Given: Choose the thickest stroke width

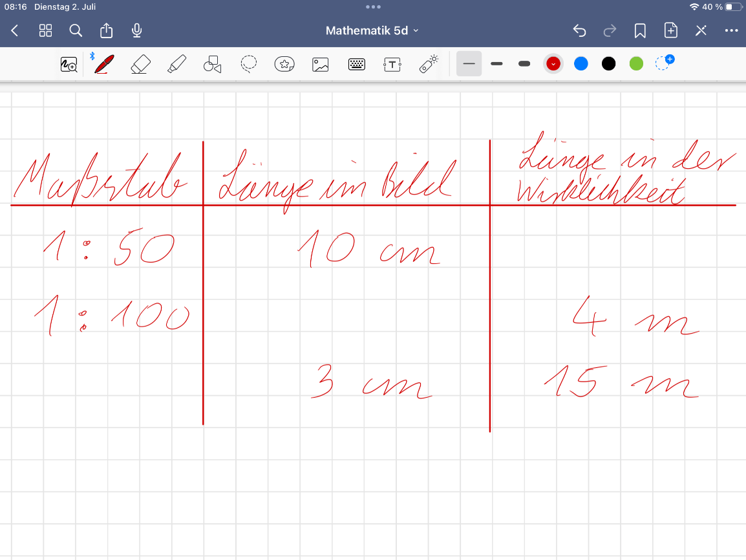Looking at the screenshot, I should click(x=524, y=63).
